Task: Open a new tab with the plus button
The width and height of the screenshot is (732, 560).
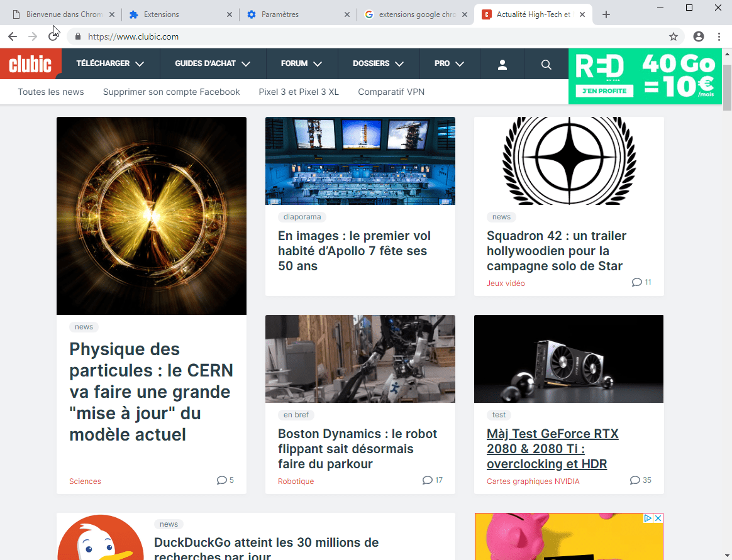Action: pos(606,14)
